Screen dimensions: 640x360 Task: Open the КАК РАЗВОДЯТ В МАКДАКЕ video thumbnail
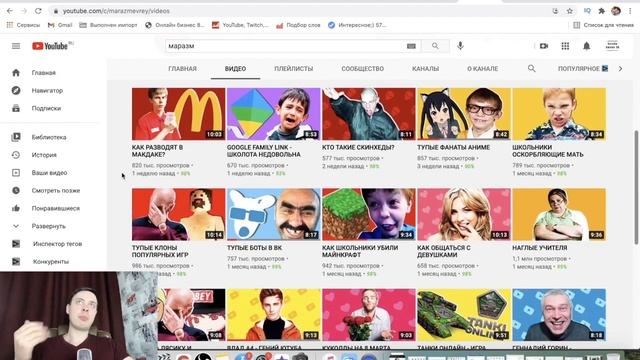point(178,114)
